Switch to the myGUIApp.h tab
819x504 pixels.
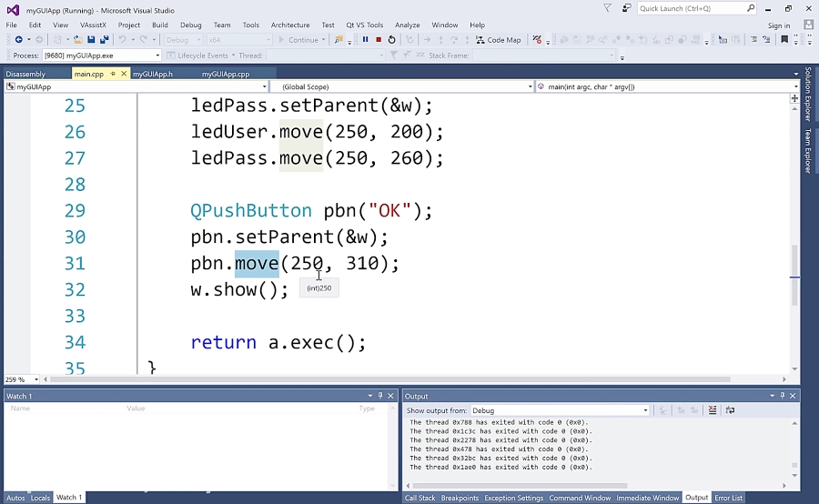click(153, 74)
